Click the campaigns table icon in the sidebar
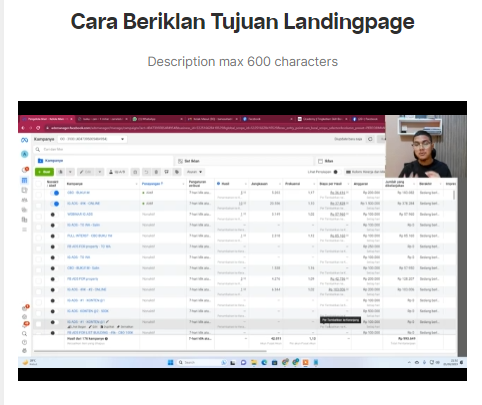 [x=24, y=180]
